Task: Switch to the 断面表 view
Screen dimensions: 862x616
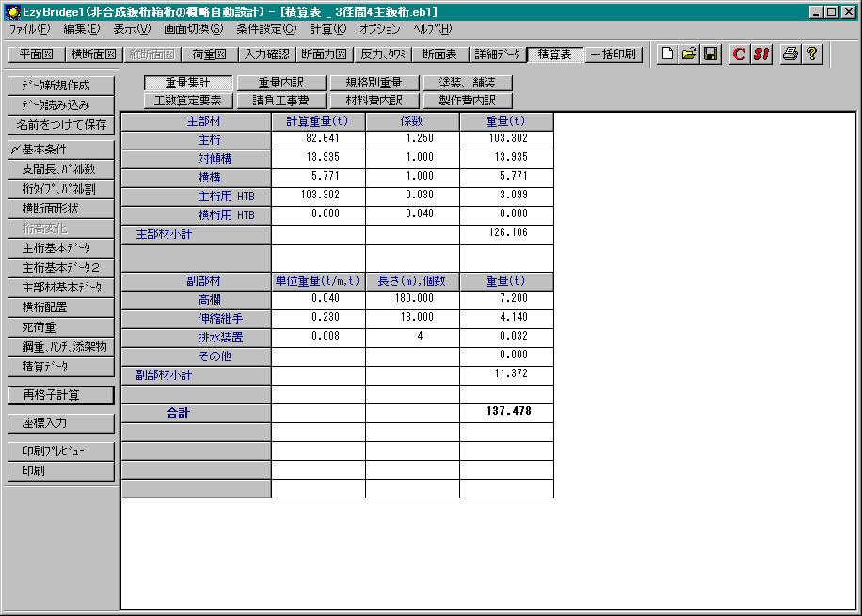Action: (x=439, y=55)
